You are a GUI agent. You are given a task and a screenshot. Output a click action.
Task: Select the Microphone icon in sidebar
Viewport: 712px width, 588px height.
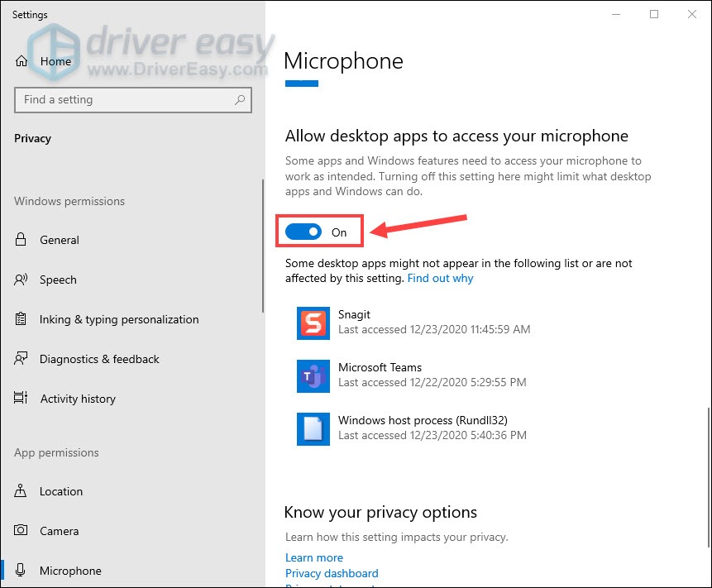pos(21,571)
